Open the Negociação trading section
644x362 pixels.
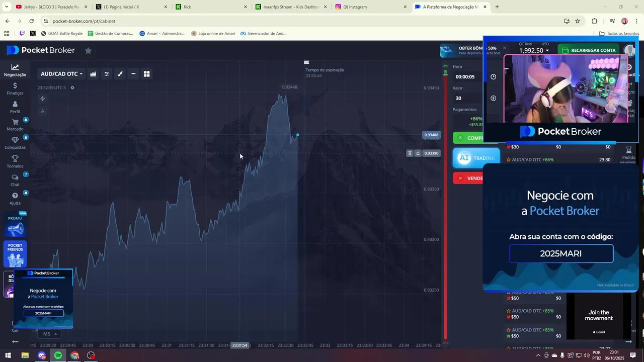pyautogui.click(x=15, y=70)
